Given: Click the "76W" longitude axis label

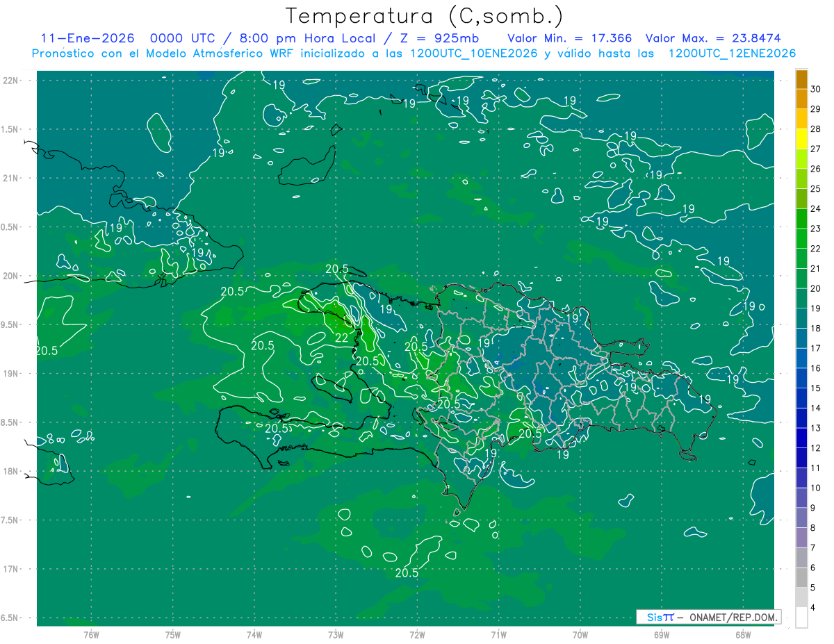Looking at the screenshot, I should [x=91, y=635].
